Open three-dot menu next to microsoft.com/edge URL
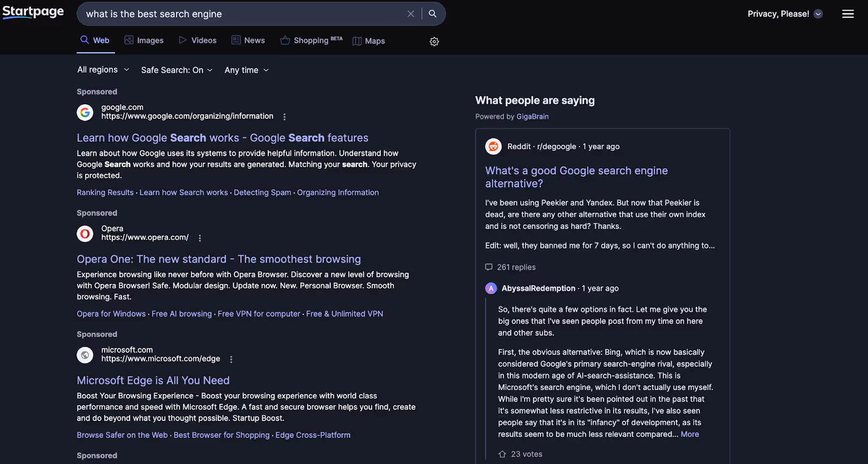868x464 pixels. (231, 359)
